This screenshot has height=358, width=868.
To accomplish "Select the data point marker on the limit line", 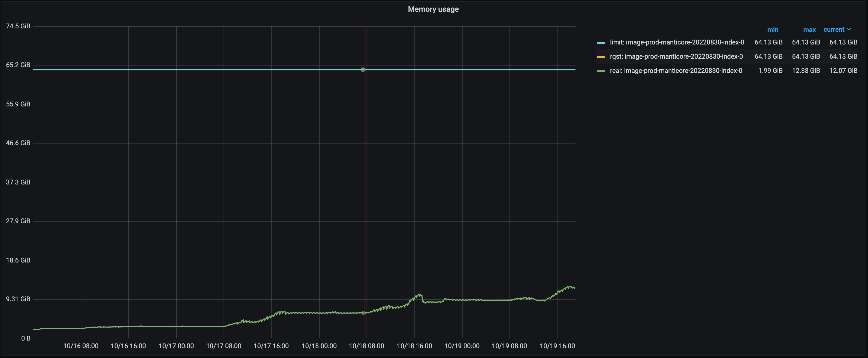I will point(363,70).
